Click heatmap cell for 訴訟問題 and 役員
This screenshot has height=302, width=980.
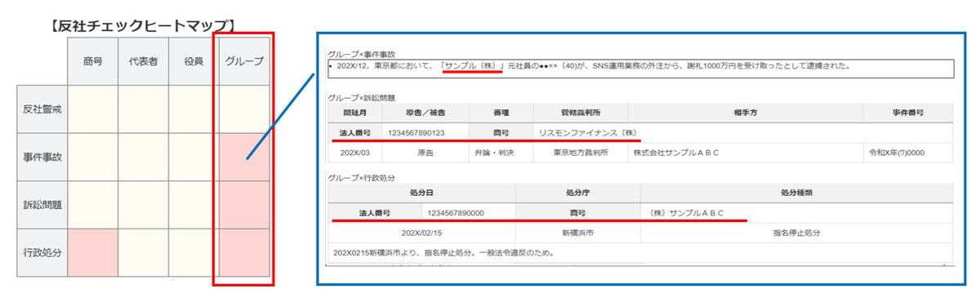tap(194, 204)
